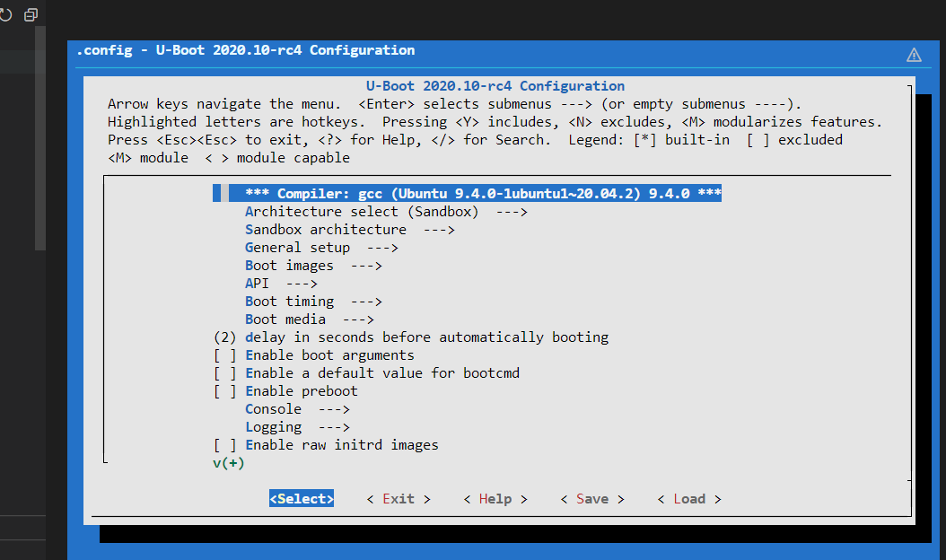Click the stacked windows icon in top-left
The height and width of the screenshot is (560, 946).
31,14
